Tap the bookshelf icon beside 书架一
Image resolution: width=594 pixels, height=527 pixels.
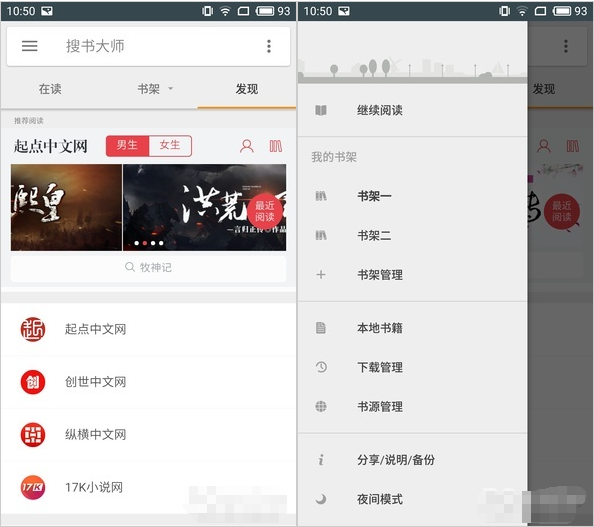(x=321, y=196)
